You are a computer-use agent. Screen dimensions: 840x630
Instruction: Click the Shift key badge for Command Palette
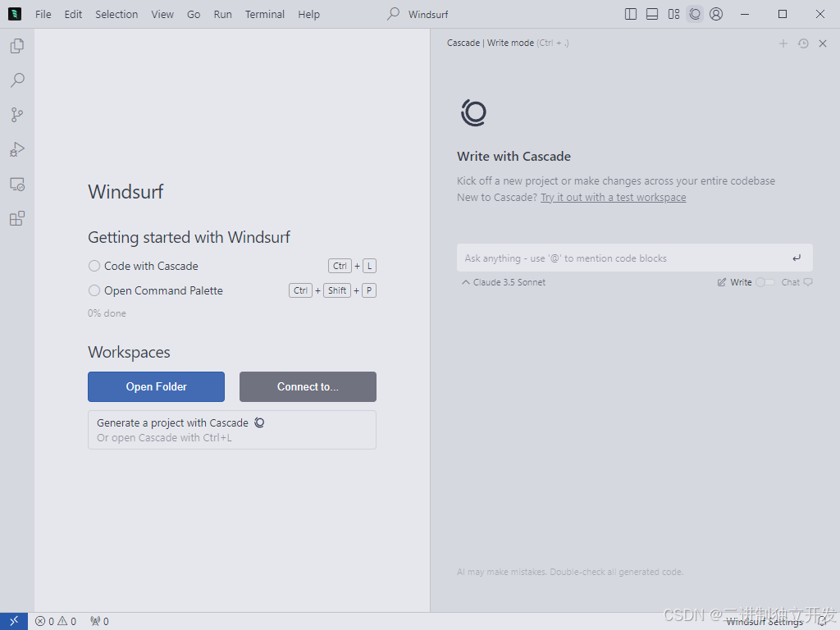(337, 290)
